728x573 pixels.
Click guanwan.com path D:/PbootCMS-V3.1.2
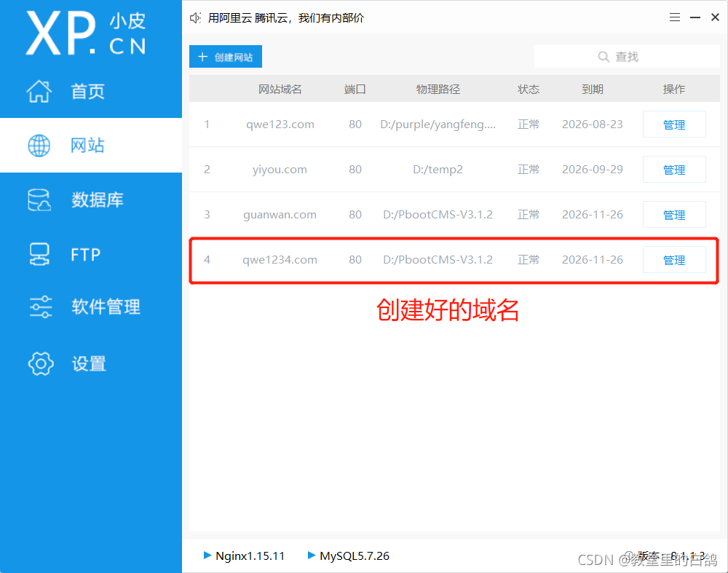(438, 215)
